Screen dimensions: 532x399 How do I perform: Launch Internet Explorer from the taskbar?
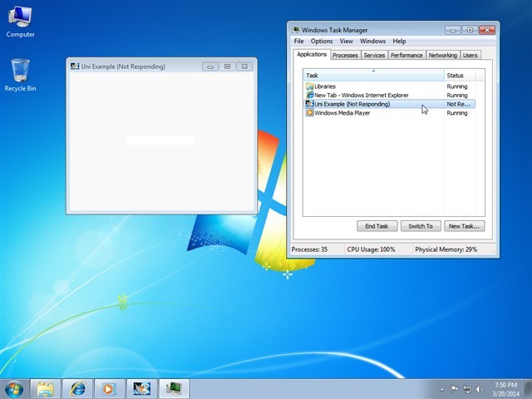click(77, 389)
